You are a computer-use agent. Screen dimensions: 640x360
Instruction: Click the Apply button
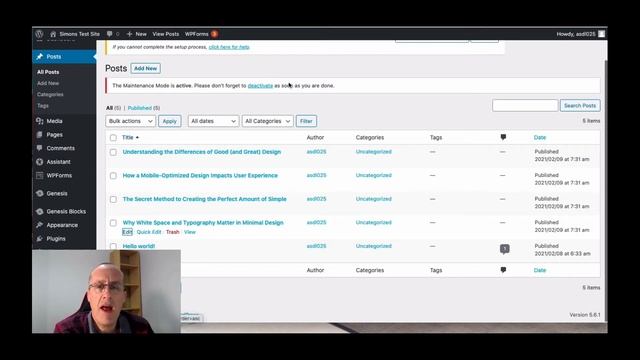click(169, 121)
